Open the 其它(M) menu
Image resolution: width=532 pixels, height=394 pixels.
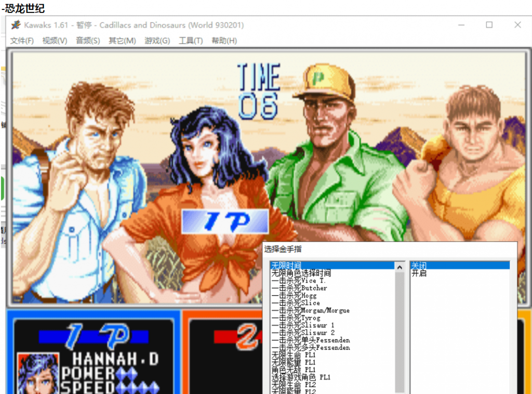coord(122,41)
